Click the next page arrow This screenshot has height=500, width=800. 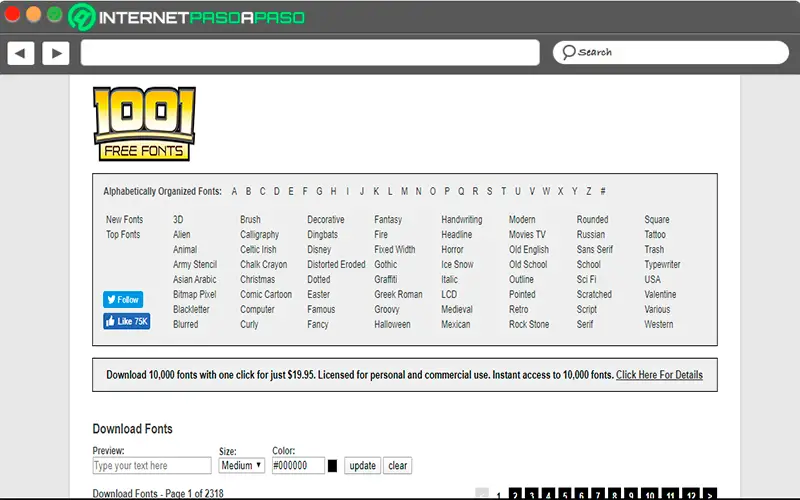coord(710,494)
